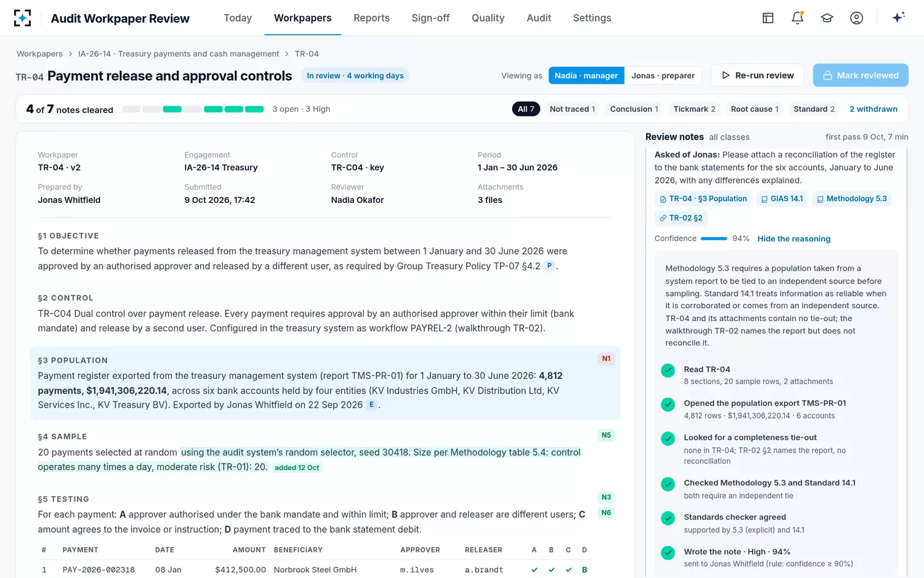Filter notes by Not traced 1
The height and width of the screenshot is (578, 924).
(x=572, y=109)
